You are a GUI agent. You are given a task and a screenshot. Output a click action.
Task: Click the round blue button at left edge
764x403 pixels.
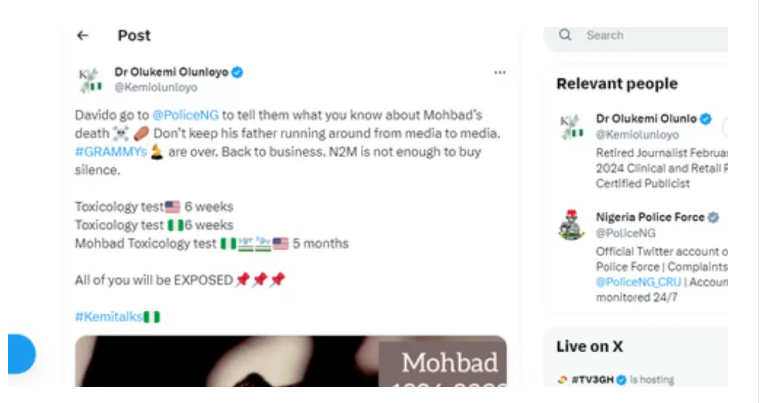(21, 354)
